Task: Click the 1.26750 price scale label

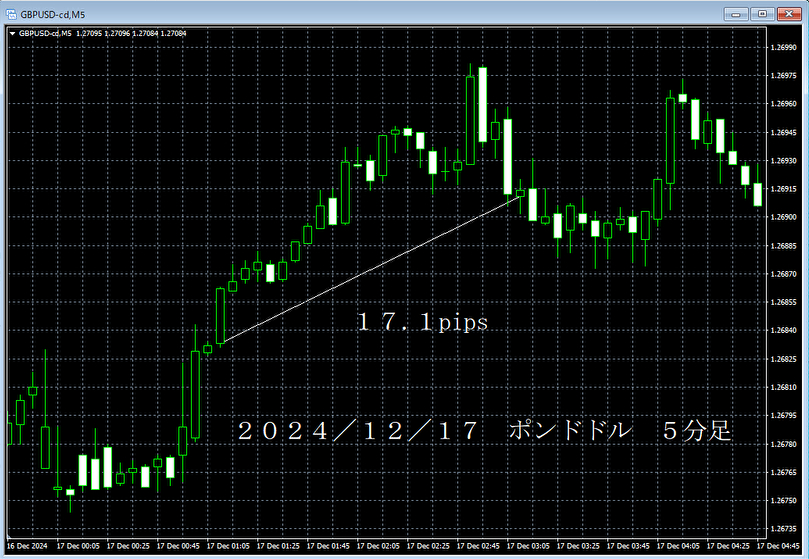Action: [x=783, y=501]
